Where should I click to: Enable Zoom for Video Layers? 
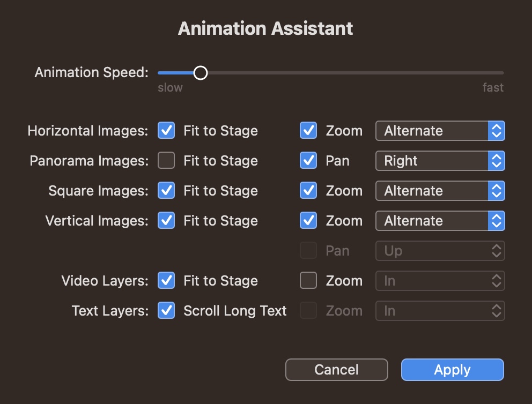coord(308,281)
